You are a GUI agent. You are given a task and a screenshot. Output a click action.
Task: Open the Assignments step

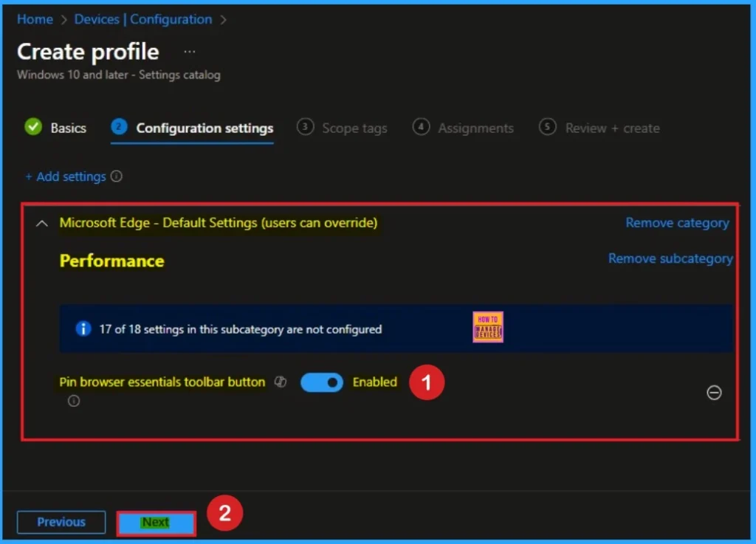(463, 128)
